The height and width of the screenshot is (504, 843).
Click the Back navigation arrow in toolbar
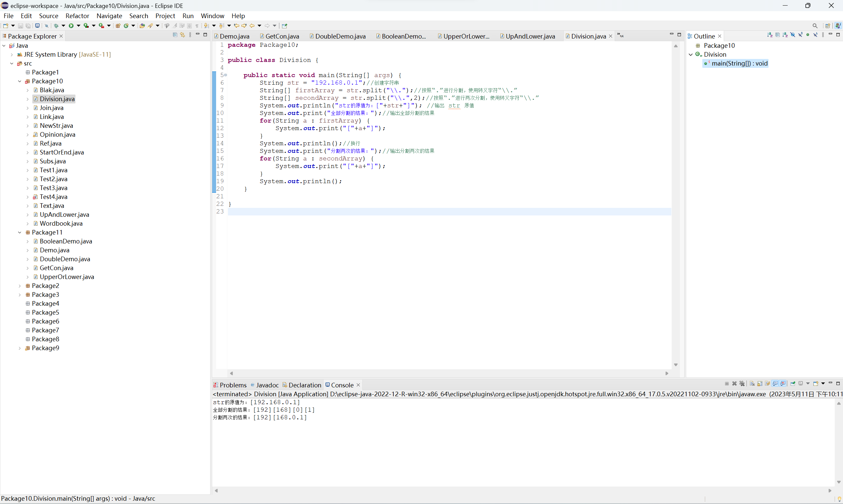[x=252, y=26]
